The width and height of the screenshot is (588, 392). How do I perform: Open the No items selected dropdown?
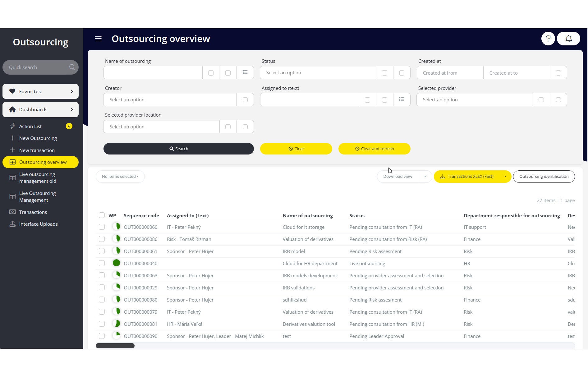(x=120, y=176)
